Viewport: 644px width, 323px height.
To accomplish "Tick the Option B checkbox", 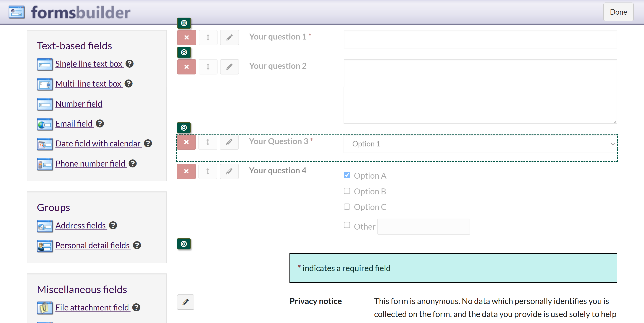I will (x=347, y=191).
